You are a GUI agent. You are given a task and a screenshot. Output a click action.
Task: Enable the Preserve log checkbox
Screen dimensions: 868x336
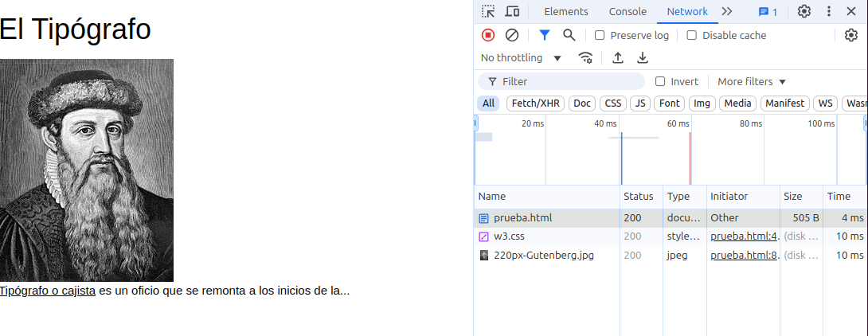coord(600,35)
